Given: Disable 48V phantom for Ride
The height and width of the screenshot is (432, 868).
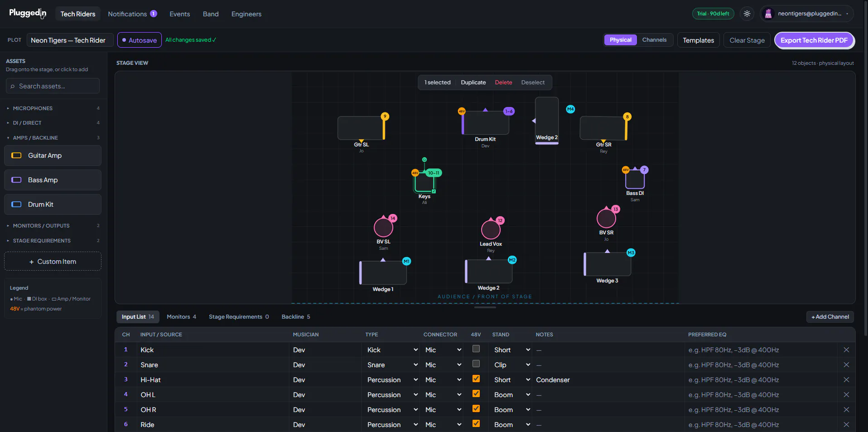Looking at the screenshot, I should pos(476,424).
